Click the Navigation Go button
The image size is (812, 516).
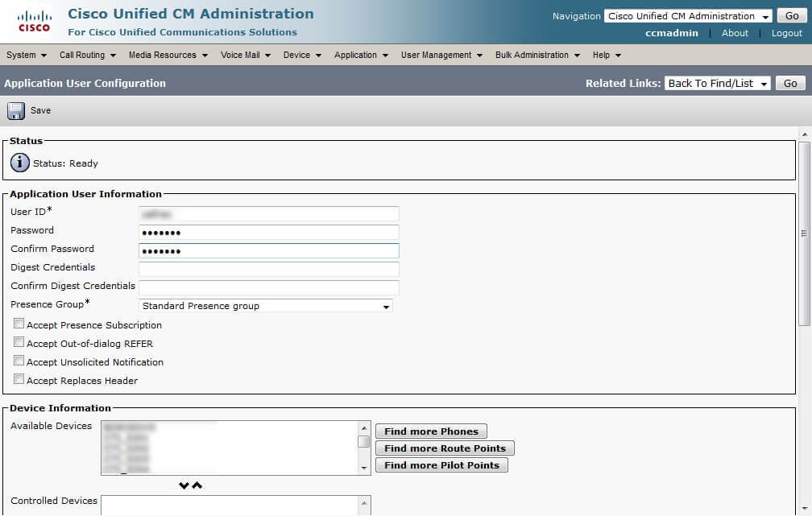pos(791,16)
